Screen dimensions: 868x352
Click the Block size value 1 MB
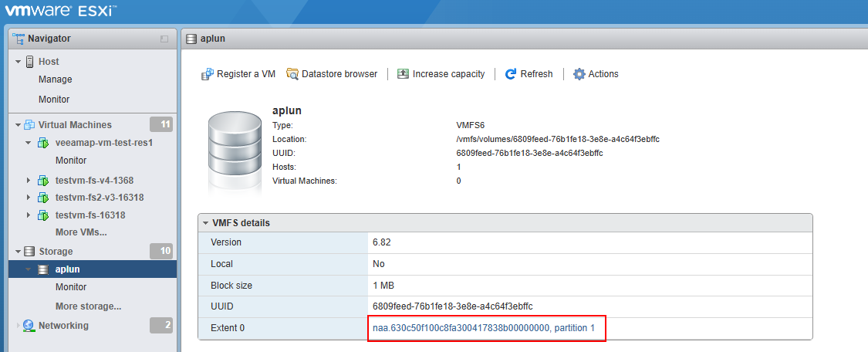pos(383,286)
